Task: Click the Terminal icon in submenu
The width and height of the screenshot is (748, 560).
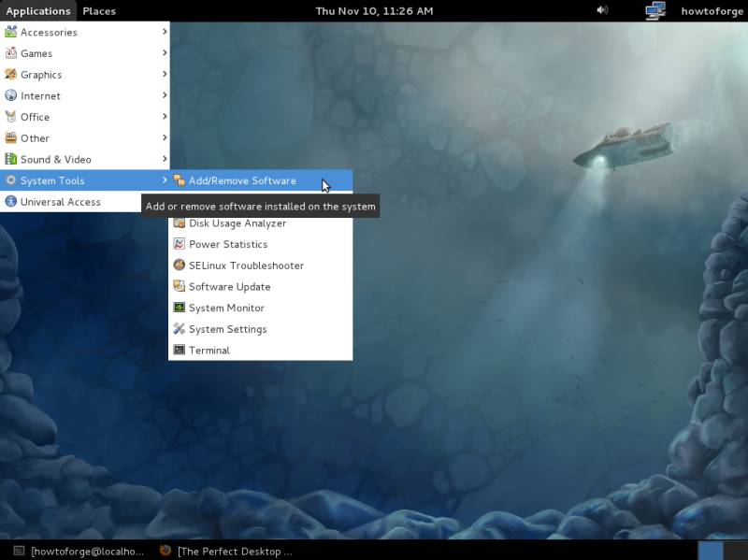Action: pyautogui.click(x=180, y=351)
